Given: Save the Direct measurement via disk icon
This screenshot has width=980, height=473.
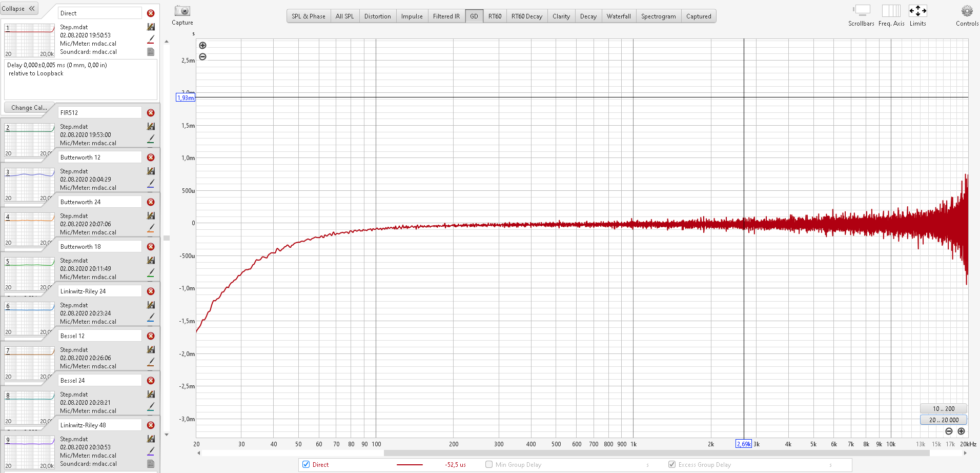Looking at the screenshot, I should click(151, 27).
